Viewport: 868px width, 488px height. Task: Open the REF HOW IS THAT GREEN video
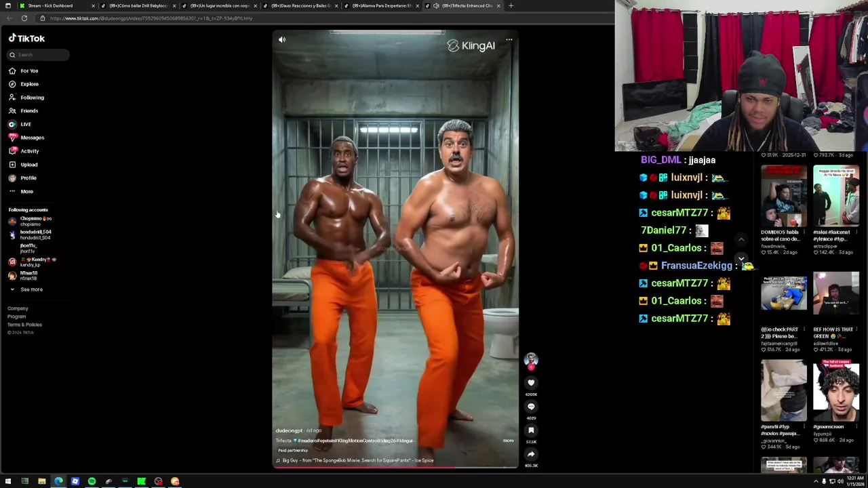(x=836, y=293)
